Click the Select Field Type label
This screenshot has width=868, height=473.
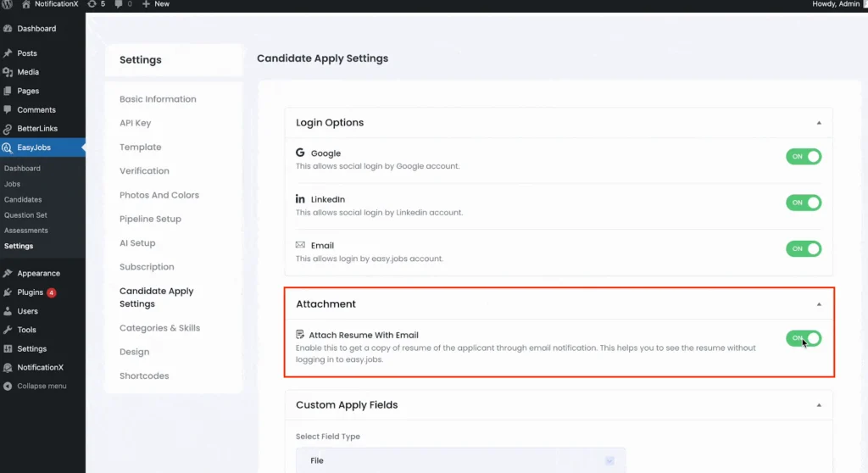click(x=328, y=437)
